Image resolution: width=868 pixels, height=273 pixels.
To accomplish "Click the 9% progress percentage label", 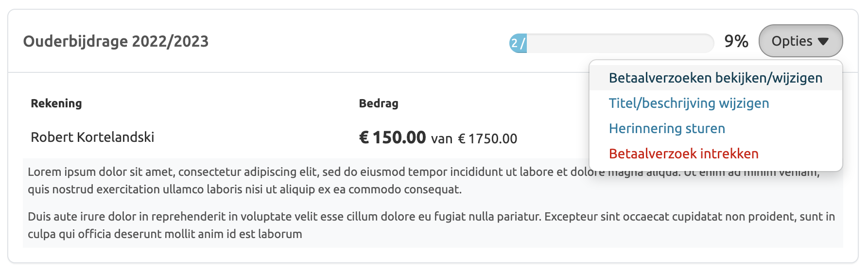I will pos(736,41).
